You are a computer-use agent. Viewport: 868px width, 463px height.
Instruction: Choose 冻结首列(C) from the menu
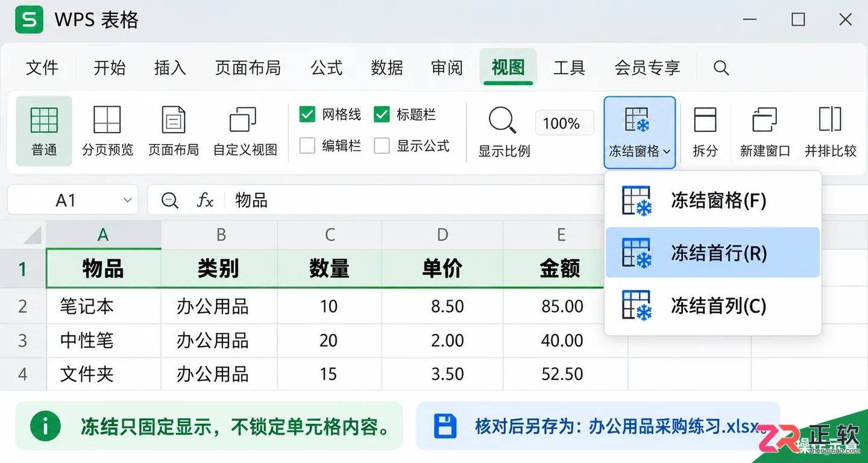[x=712, y=306]
